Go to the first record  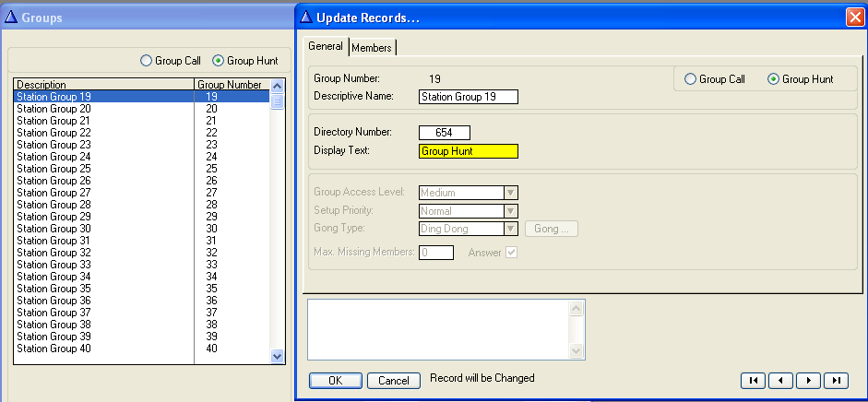[x=753, y=381]
